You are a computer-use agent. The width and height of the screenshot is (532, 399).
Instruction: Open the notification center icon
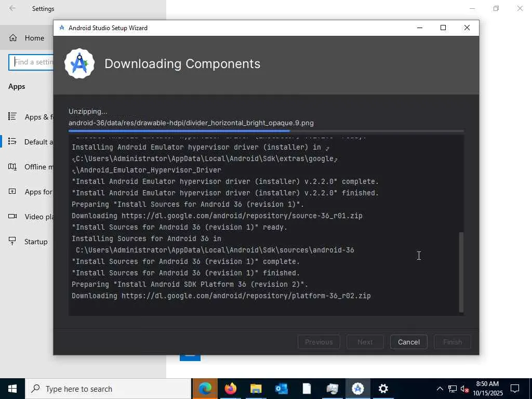[515, 389]
